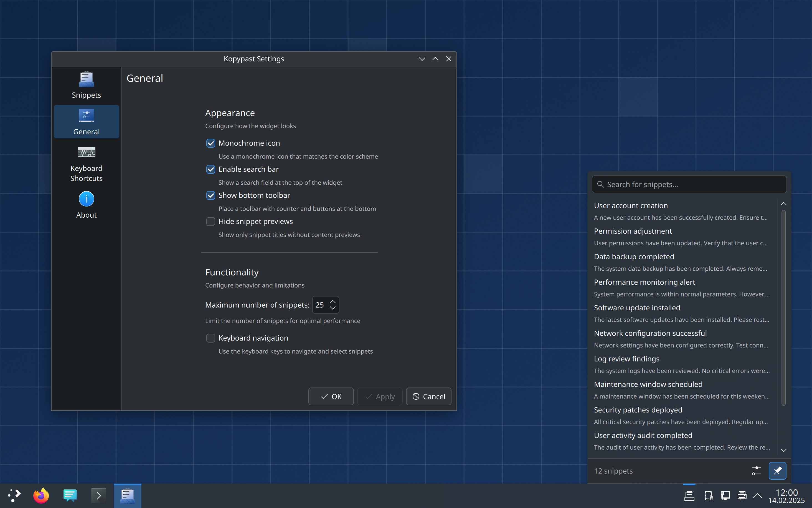
Task: Click the snippet list down arrow
Action: [783, 450]
